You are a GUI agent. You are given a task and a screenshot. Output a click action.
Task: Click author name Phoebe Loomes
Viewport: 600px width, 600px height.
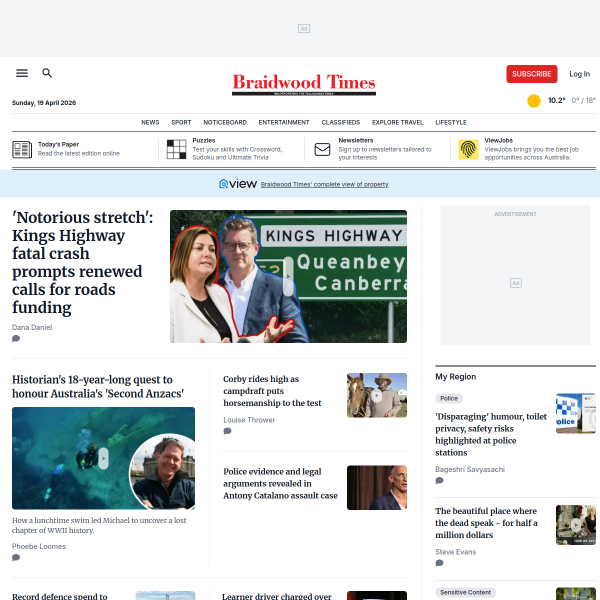pyautogui.click(x=39, y=546)
